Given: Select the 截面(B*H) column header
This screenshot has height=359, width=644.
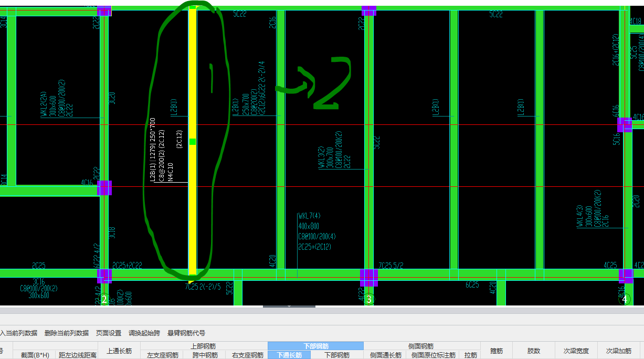Looking at the screenshot, I should point(35,355).
